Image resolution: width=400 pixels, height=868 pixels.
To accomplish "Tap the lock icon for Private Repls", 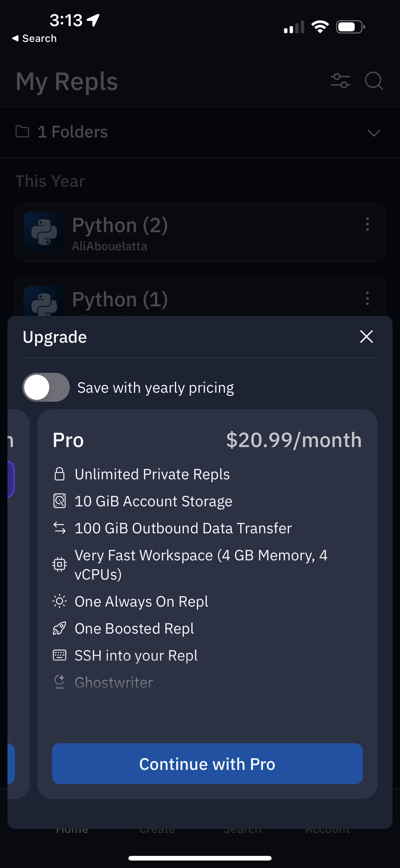I will (x=60, y=474).
